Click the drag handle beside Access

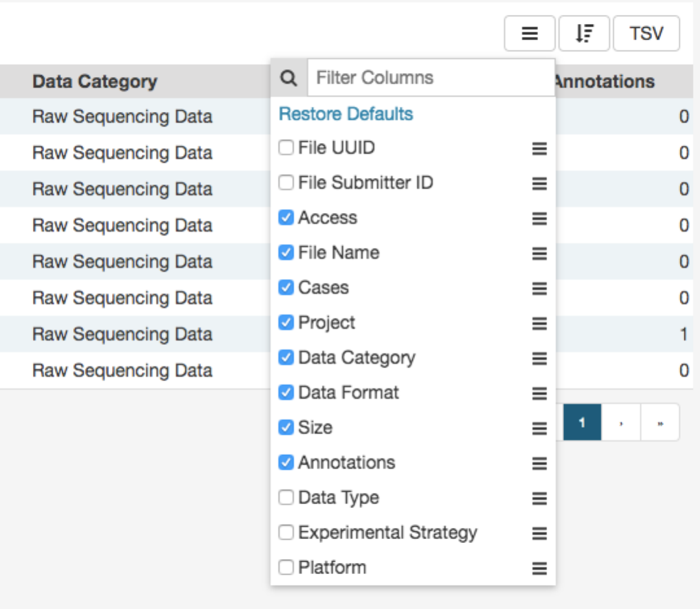point(539,219)
